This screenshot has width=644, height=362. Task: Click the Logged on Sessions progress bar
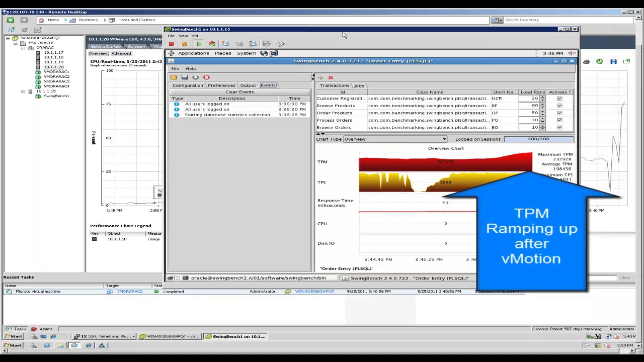[538, 139]
